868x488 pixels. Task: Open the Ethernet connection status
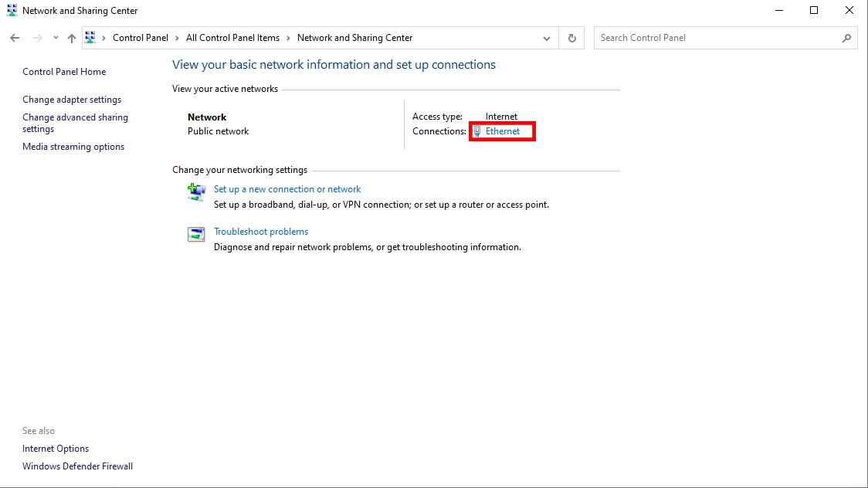[x=502, y=131]
